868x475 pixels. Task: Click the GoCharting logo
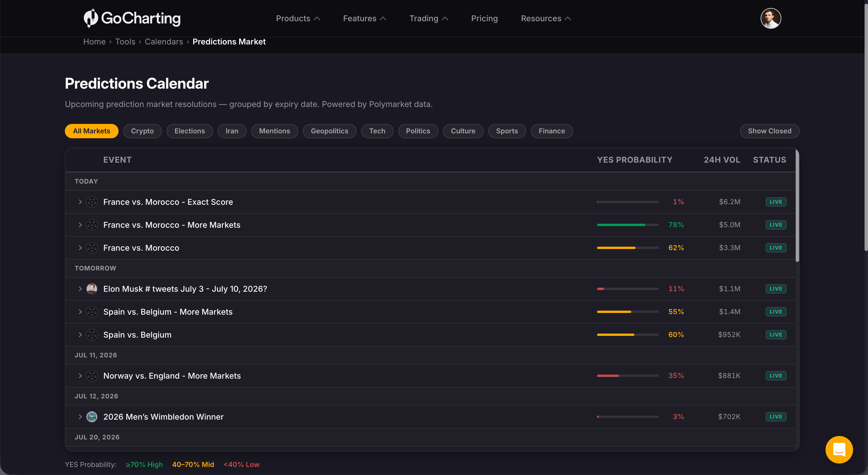[132, 18]
